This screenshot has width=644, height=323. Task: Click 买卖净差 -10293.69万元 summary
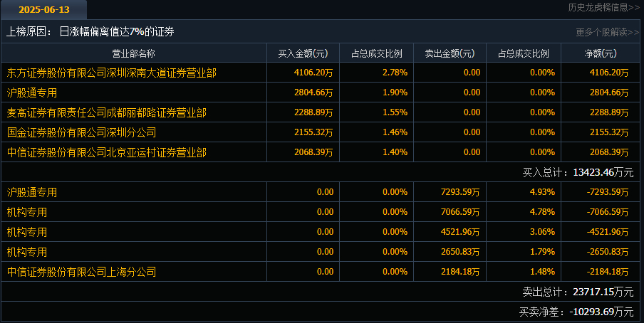[576, 312]
